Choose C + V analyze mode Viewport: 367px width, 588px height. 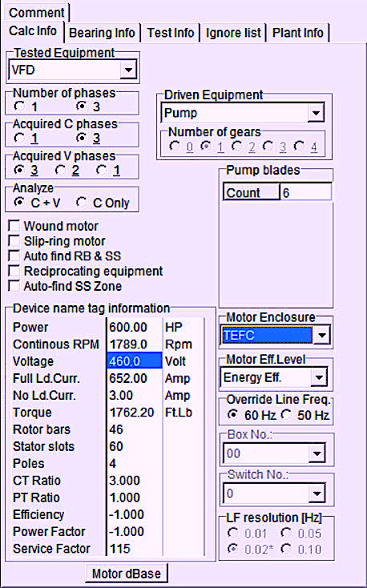pyautogui.click(x=19, y=203)
